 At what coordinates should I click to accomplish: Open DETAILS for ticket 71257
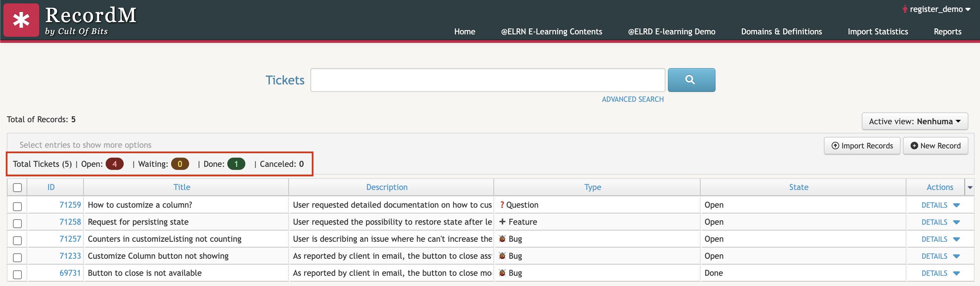pos(934,240)
